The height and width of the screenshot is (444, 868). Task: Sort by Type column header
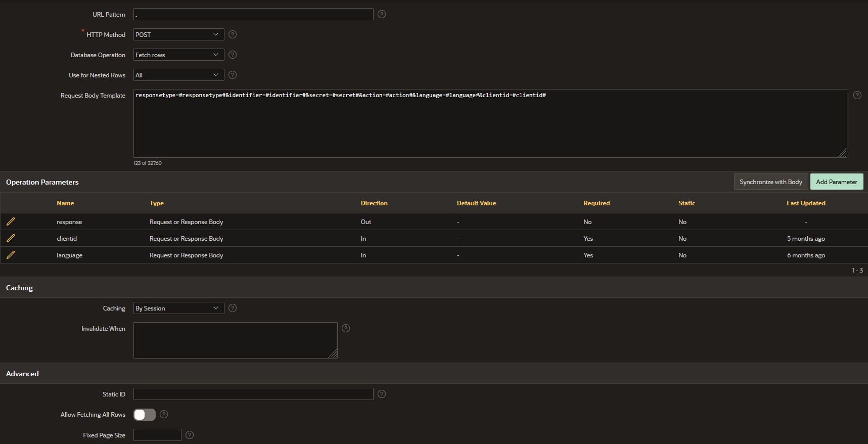(157, 203)
